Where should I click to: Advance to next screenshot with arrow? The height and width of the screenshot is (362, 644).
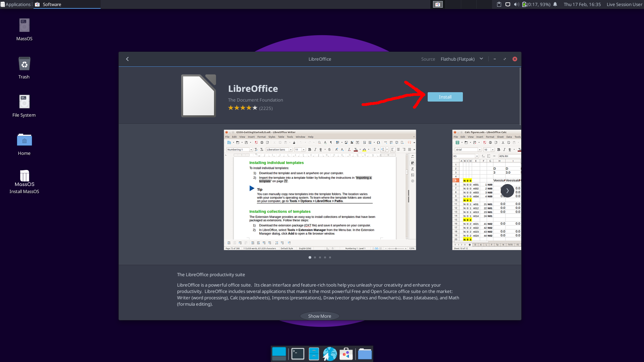[x=507, y=191]
